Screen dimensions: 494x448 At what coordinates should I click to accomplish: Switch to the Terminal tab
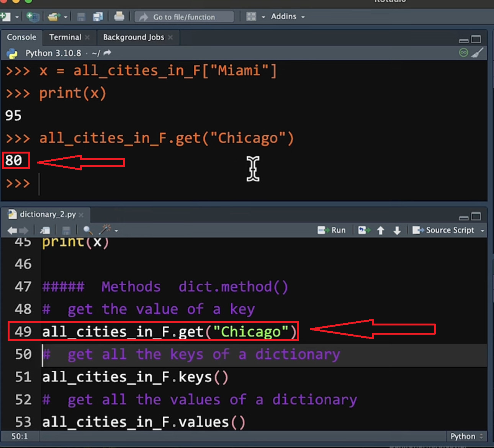point(65,37)
